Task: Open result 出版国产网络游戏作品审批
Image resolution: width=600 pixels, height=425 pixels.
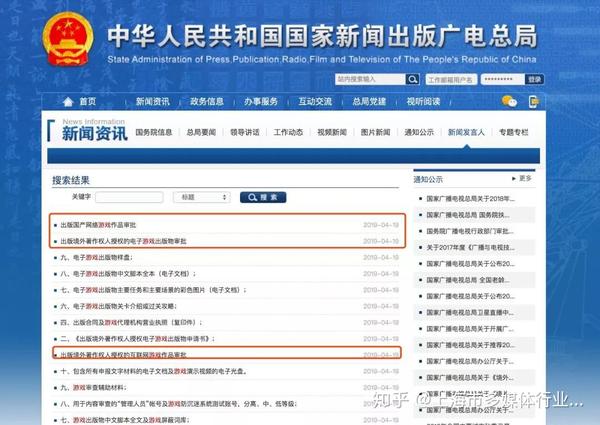Action: coord(98,225)
